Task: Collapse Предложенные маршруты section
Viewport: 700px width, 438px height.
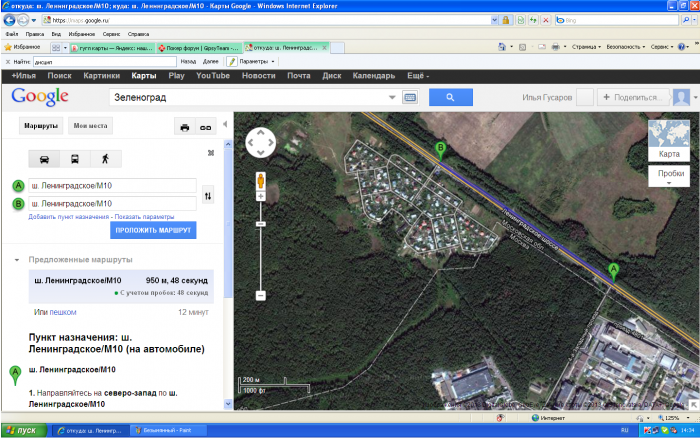Action: click(17, 259)
